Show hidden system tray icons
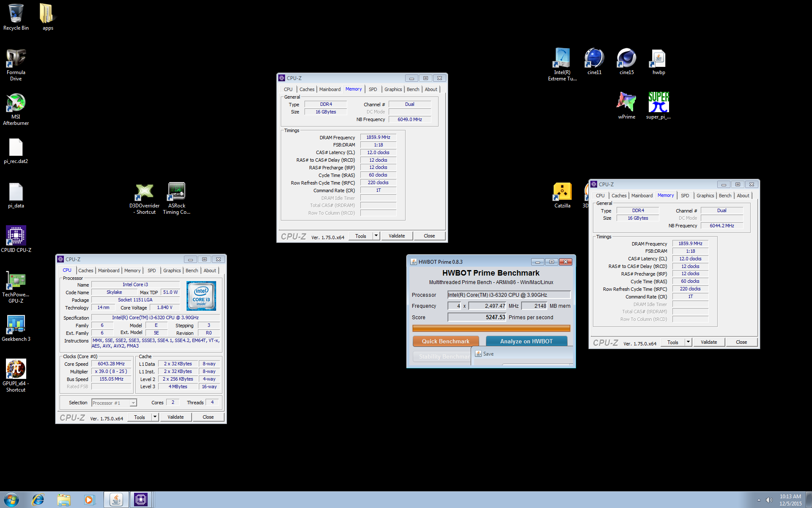812x508 pixels. point(759,500)
